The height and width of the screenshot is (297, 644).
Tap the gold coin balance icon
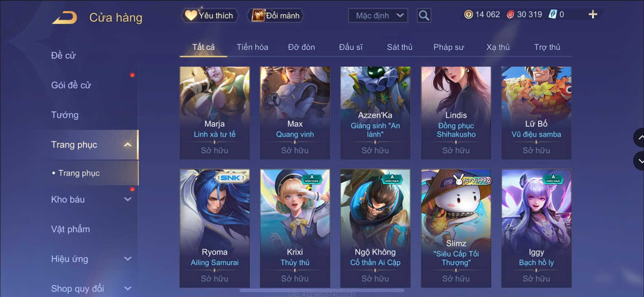coord(468,15)
